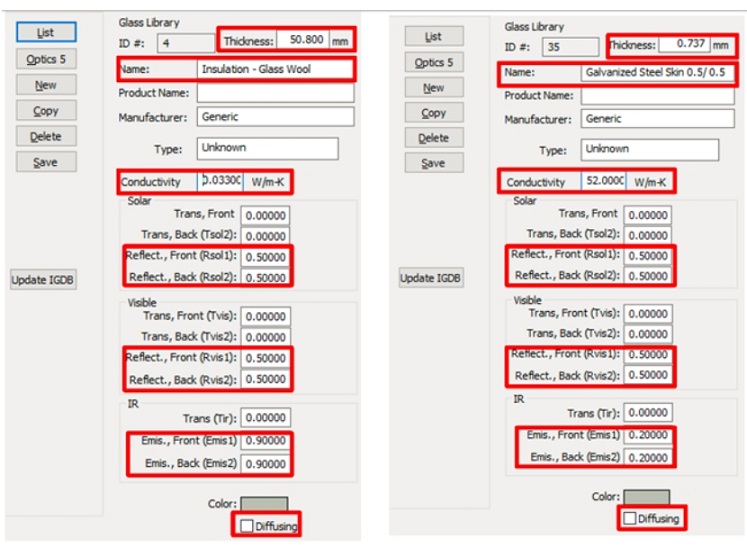
Task: Click the Color swatch for Glass Wool
Action: (264, 505)
